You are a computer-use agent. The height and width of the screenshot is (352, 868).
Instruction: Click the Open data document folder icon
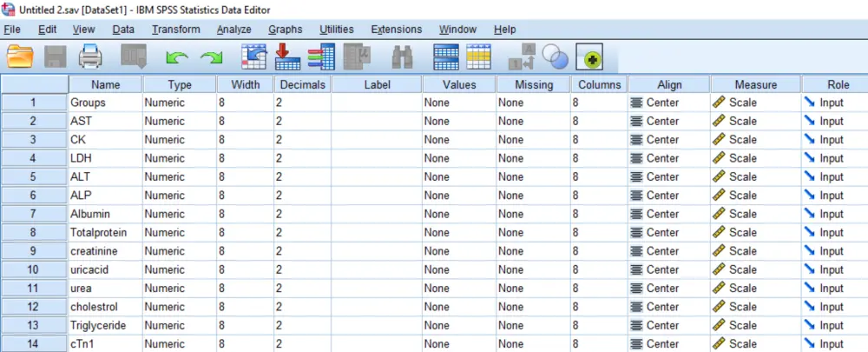pyautogui.click(x=20, y=56)
